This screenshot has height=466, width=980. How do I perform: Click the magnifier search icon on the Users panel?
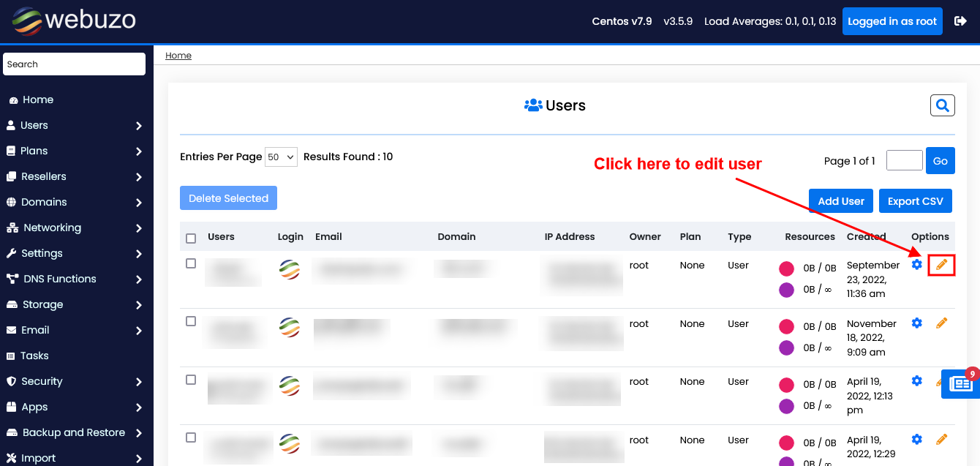click(942, 105)
